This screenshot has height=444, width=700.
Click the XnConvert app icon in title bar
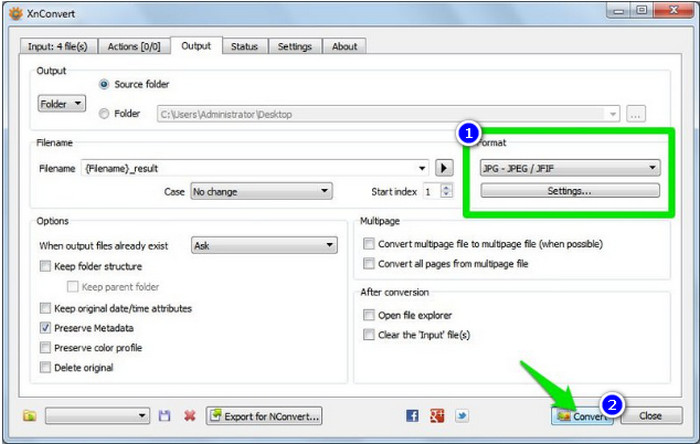click(16, 14)
